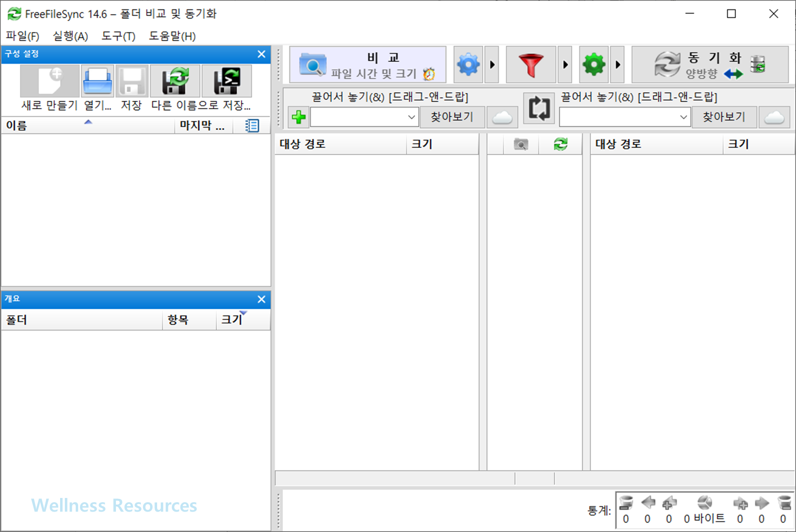Open 도구(T) menu

(x=118, y=36)
